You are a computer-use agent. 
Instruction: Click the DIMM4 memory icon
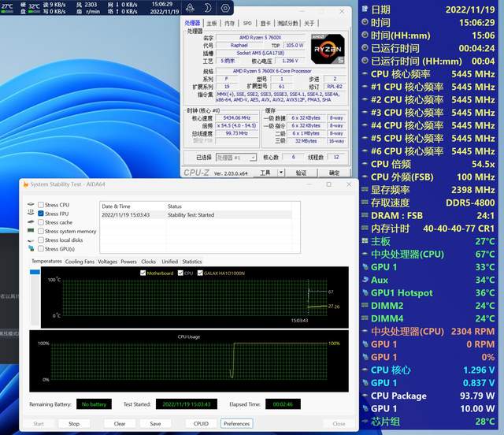click(365, 318)
